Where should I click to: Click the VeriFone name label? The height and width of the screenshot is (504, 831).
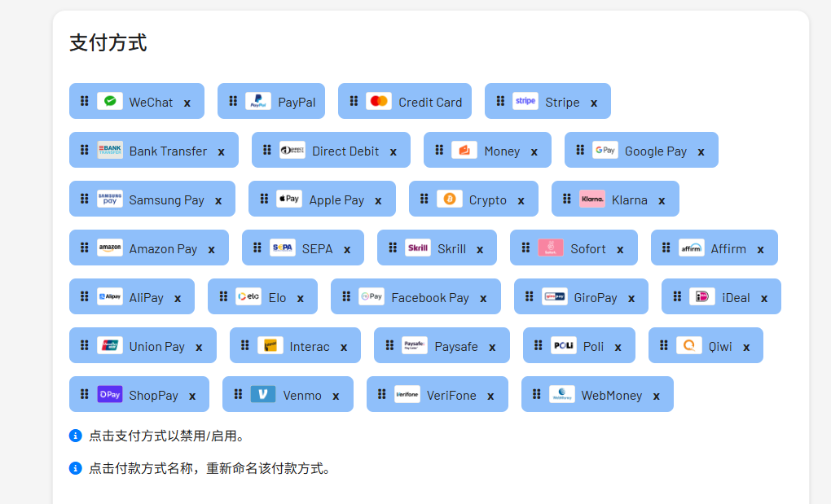pos(451,396)
